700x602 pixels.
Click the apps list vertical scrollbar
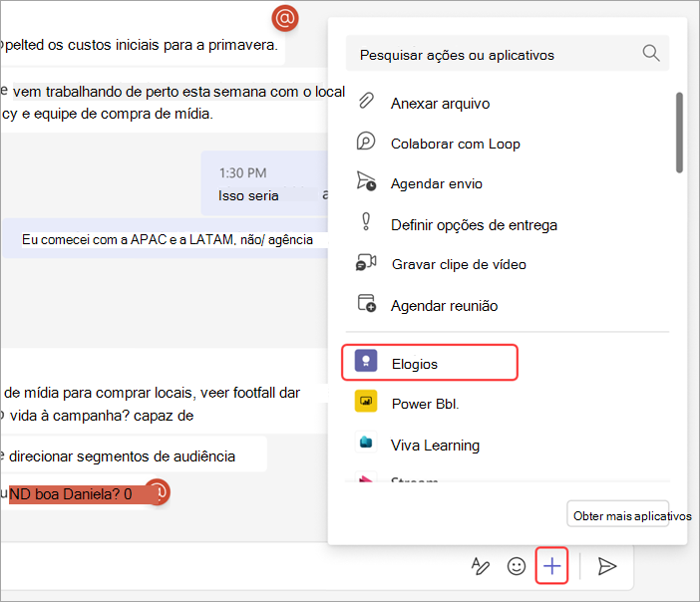(x=679, y=133)
